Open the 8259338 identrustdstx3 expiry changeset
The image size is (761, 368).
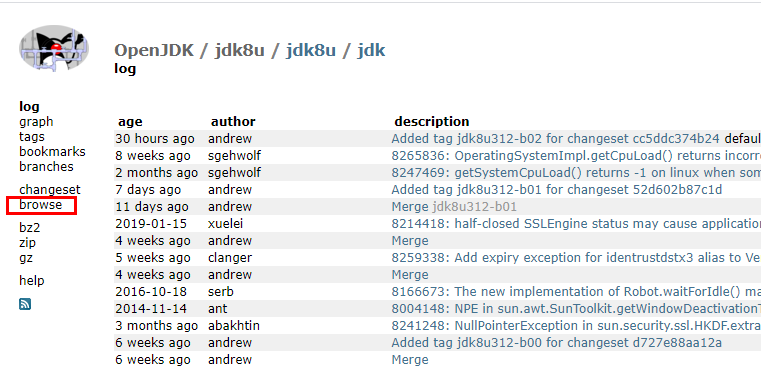click(576, 258)
